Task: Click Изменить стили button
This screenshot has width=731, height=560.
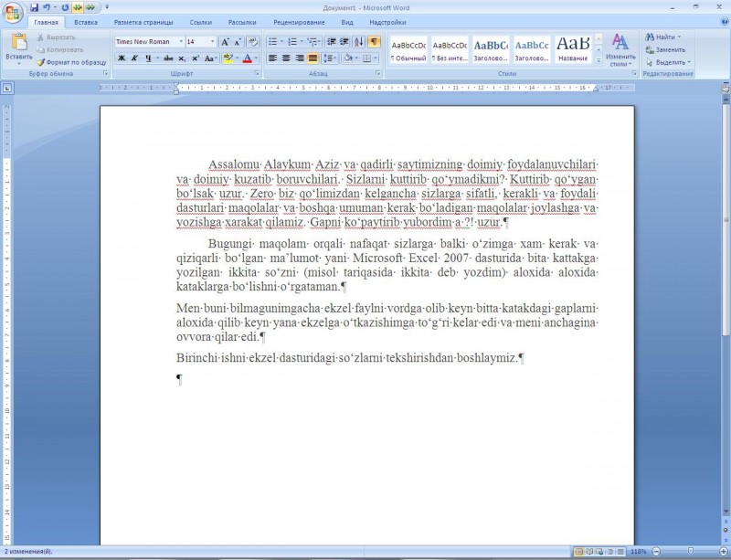Action: click(620, 49)
